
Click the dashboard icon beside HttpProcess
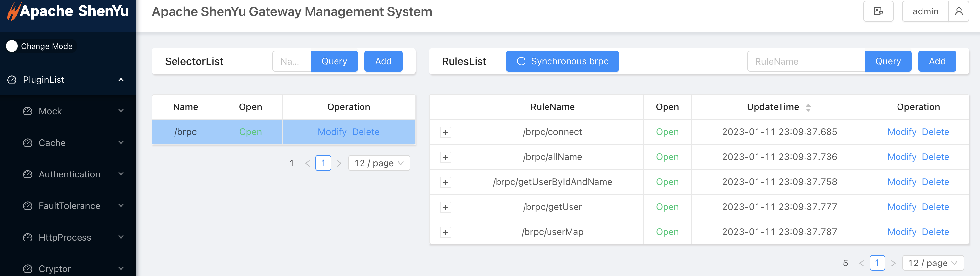pos(28,237)
